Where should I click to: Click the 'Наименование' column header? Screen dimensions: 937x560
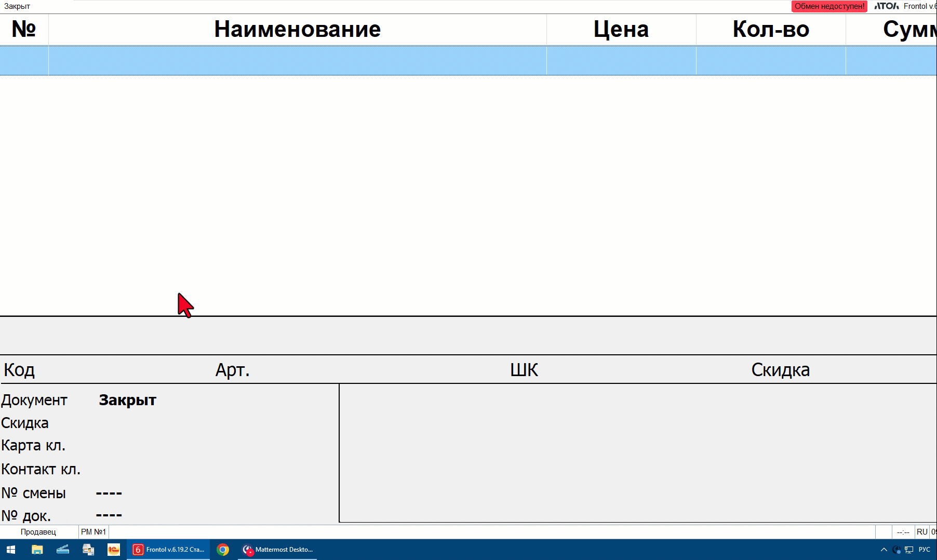click(297, 30)
